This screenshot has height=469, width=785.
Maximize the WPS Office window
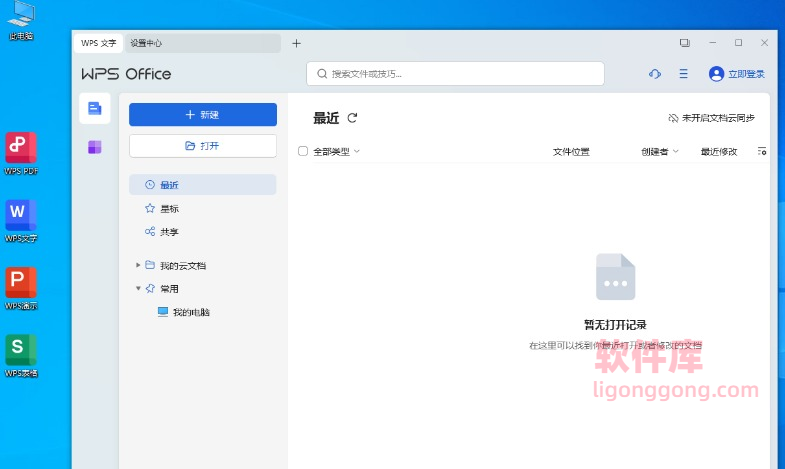point(738,43)
